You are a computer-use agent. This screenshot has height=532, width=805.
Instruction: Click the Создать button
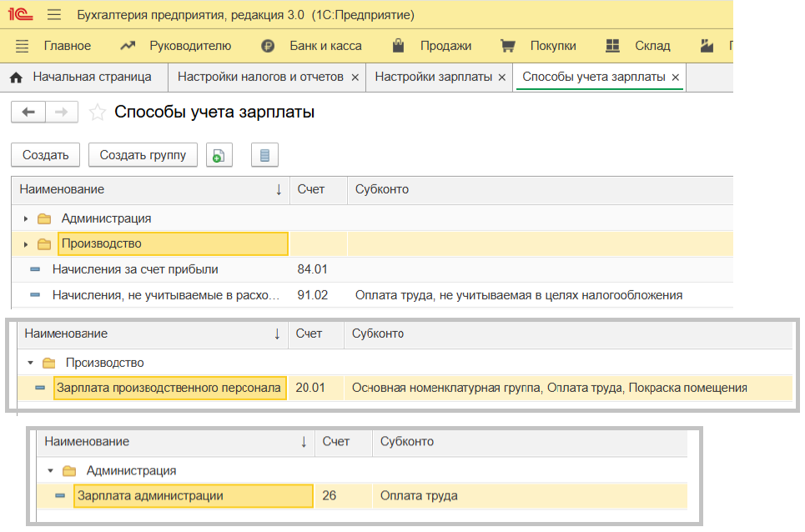[46, 155]
